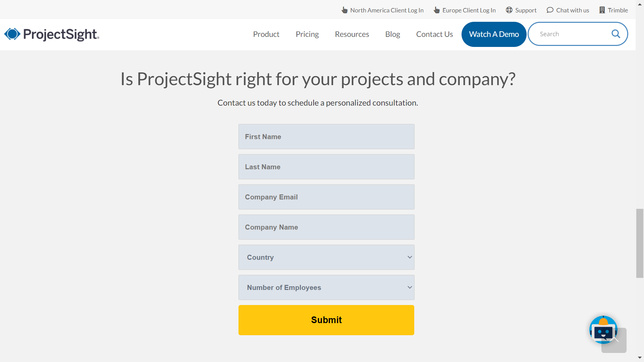The width and height of the screenshot is (644, 362).
Task: Open the Pricing menu item
Action: pyautogui.click(x=307, y=34)
